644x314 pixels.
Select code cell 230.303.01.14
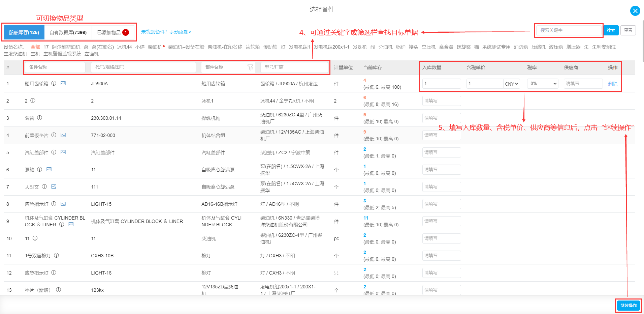click(x=106, y=118)
